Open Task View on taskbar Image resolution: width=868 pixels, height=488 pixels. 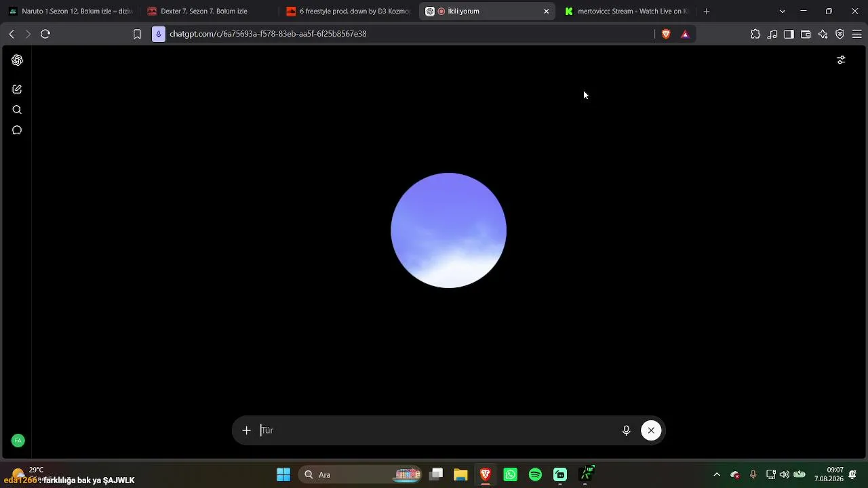tap(436, 474)
